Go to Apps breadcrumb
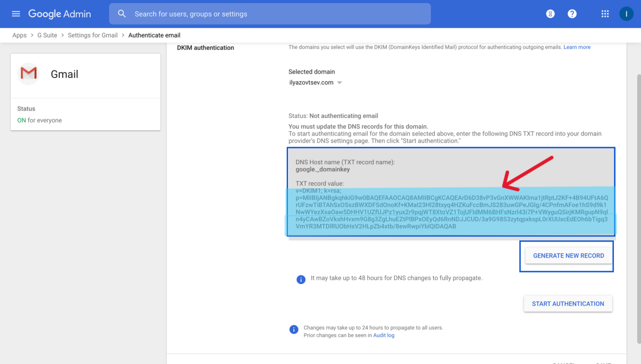The height and width of the screenshot is (364, 641). pyautogui.click(x=20, y=35)
